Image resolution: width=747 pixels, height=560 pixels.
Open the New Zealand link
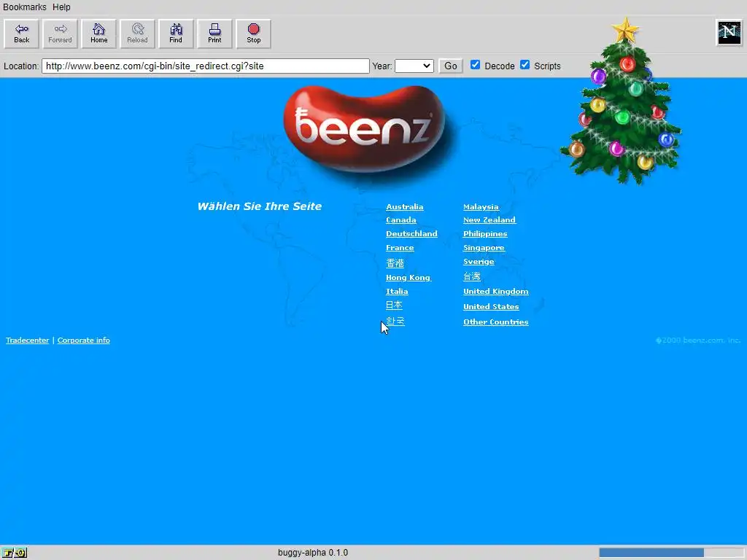489,220
